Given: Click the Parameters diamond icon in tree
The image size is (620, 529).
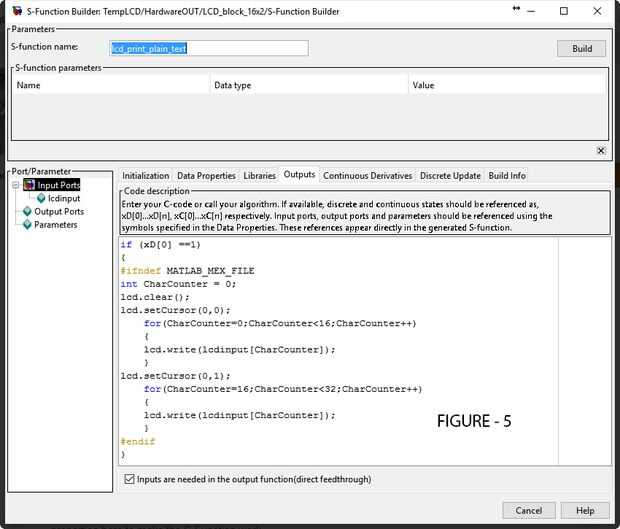Looking at the screenshot, I should pos(27,225).
